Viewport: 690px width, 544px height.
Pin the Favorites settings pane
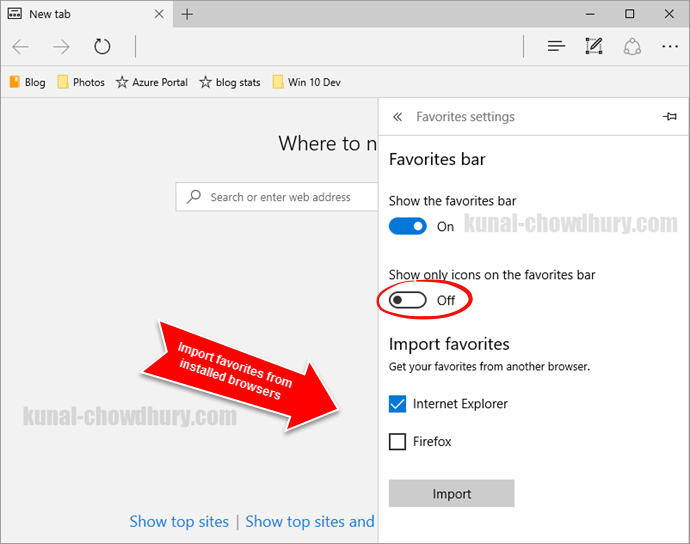point(669,117)
